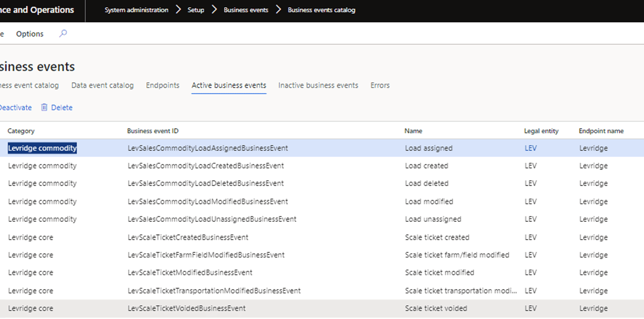The image size is (644, 319).
Task: Click the Load unassigned name cell
Action: click(x=433, y=219)
